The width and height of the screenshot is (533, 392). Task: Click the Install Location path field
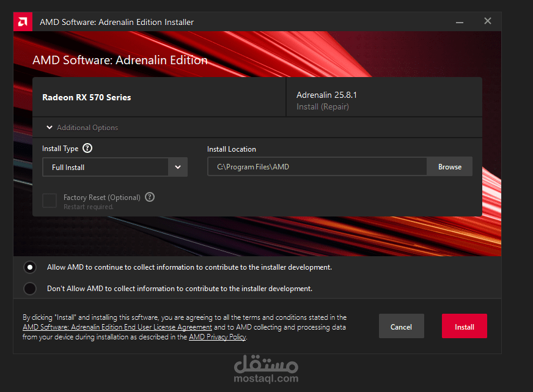tap(317, 166)
